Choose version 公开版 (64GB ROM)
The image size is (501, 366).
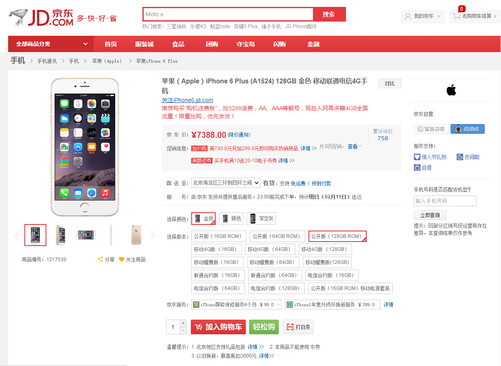click(277, 236)
